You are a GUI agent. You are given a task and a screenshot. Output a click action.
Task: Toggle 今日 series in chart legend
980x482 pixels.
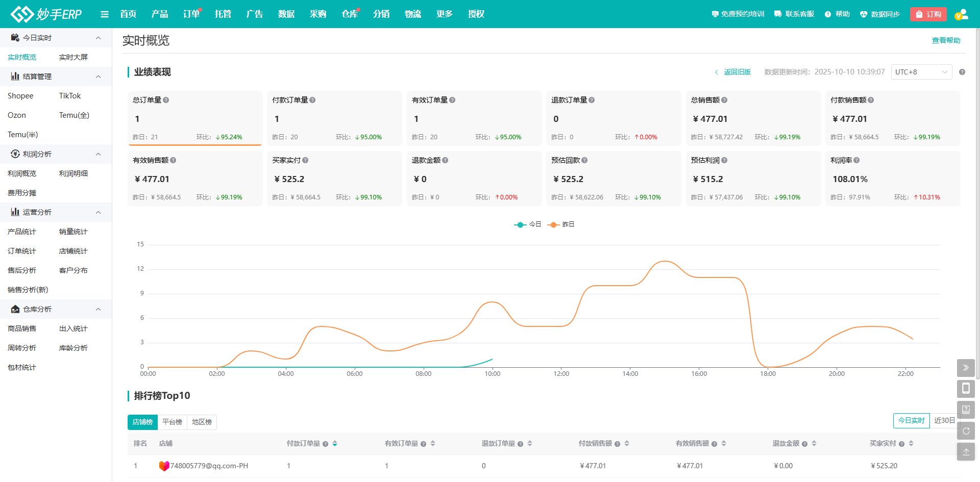528,224
